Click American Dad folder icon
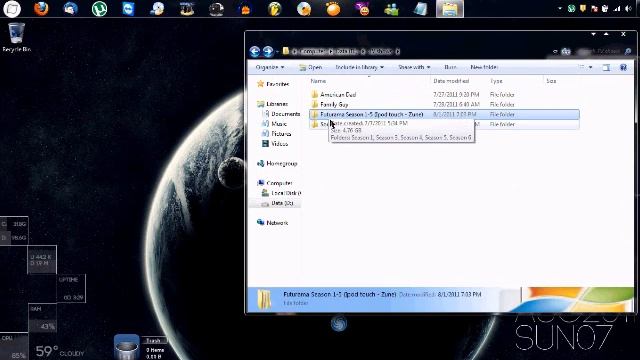This screenshot has width=640, height=360. 315,94
